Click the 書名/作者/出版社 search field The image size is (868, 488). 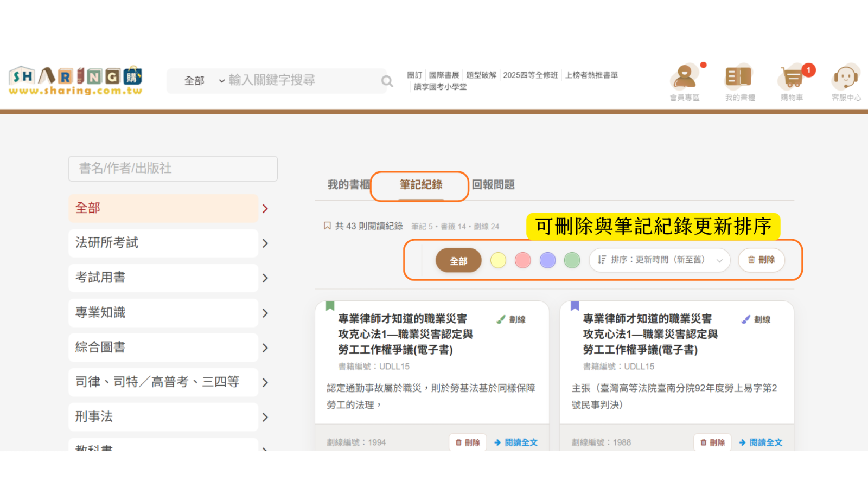tap(173, 169)
